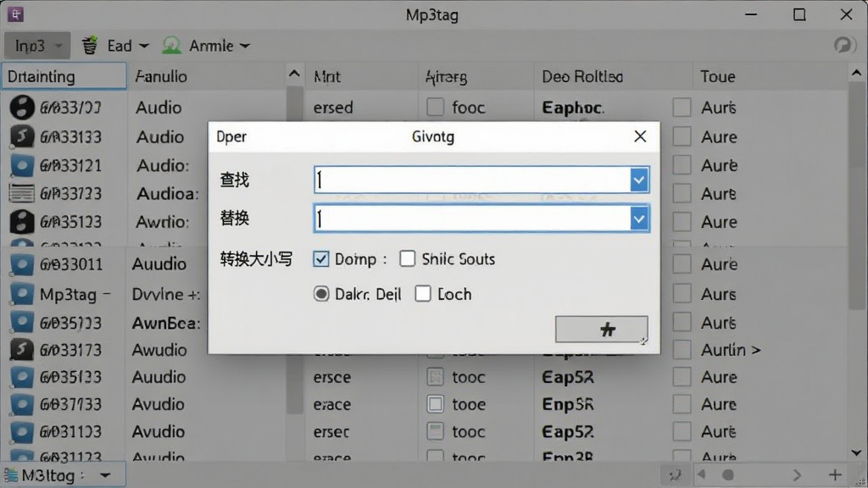Sort by the Drtainting column header
Viewport: 868px width, 488px height.
64,76
